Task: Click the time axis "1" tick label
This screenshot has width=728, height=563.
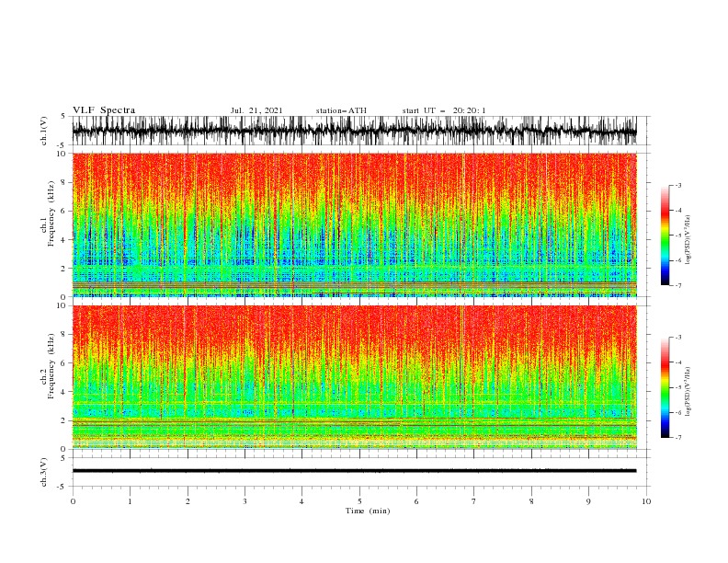Action: click(x=130, y=501)
